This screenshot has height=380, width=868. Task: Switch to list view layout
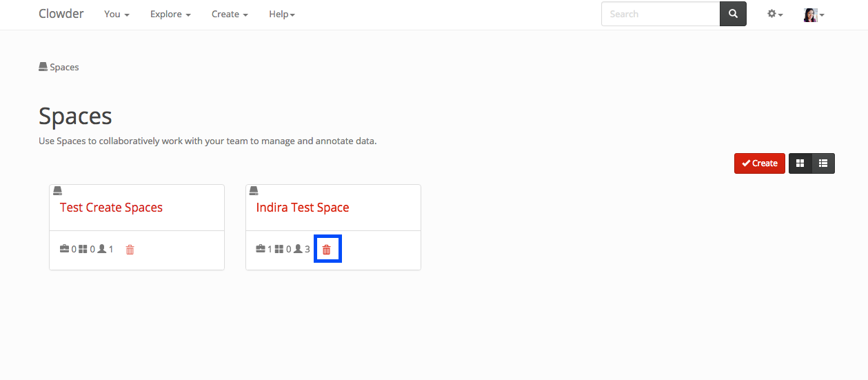[x=823, y=163]
